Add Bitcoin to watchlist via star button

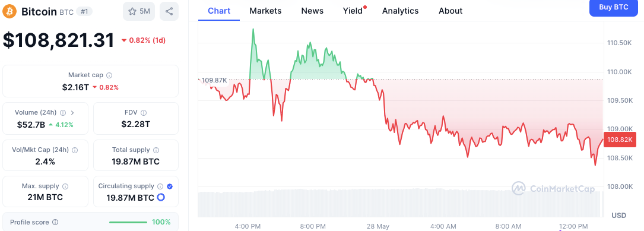tap(139, 11)
